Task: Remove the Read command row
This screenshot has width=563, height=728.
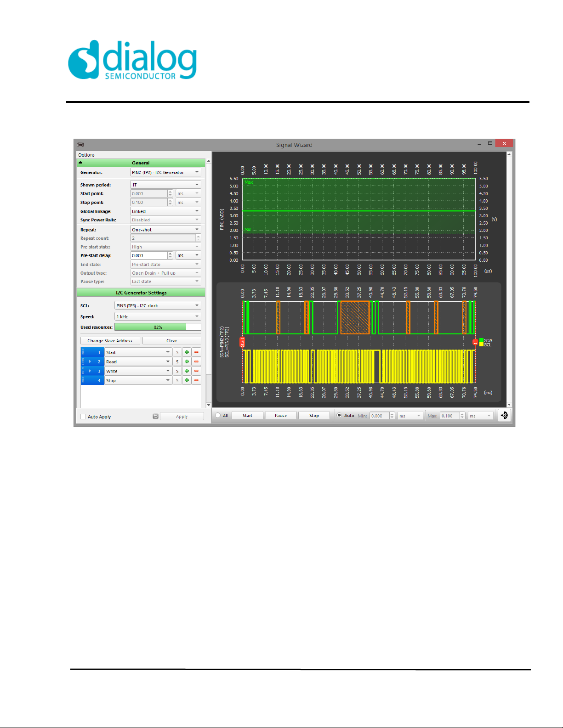Action: [x=196, y=362]
